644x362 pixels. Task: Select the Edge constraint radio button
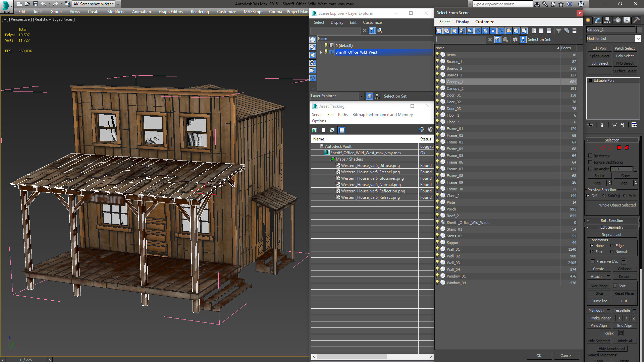[612, 246]
